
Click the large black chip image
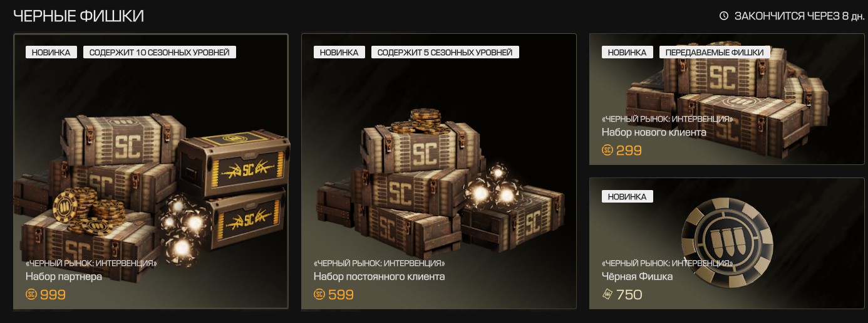[x=727, y=241]
